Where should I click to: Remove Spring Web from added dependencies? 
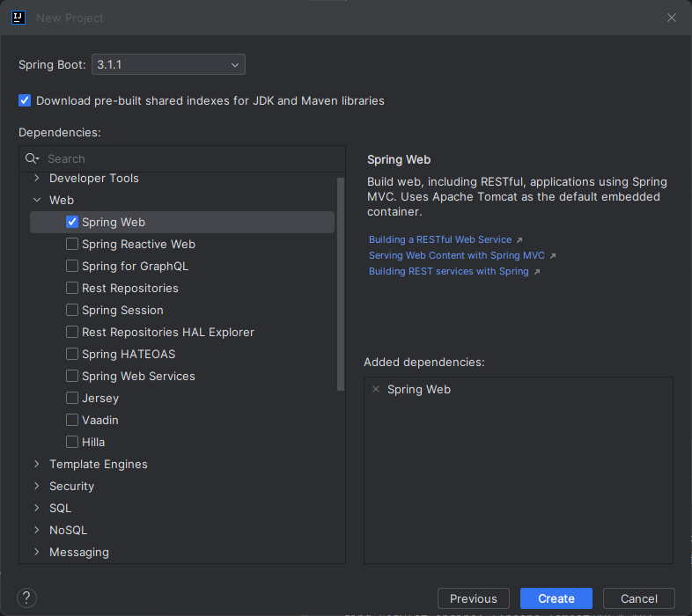(376, 389)
